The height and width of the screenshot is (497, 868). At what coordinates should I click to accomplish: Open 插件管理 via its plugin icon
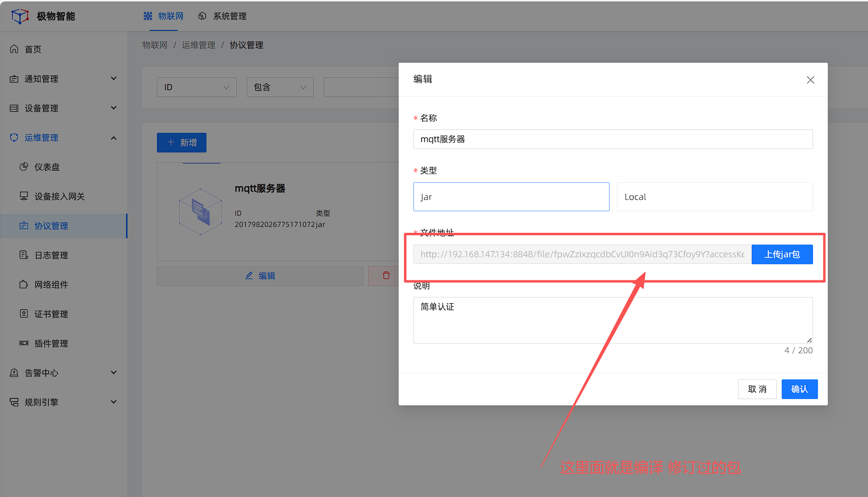click(x=24, y=343)
